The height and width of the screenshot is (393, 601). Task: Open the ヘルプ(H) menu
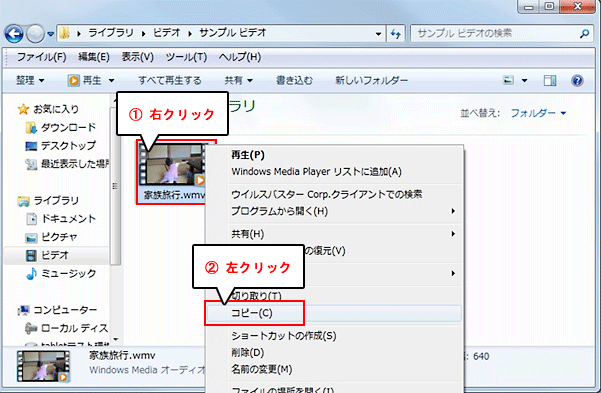(240, 57)
